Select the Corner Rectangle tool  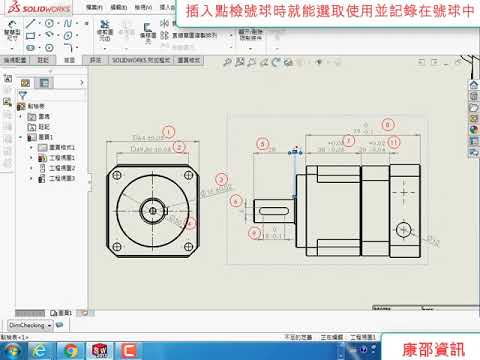[x=30, y=35]
